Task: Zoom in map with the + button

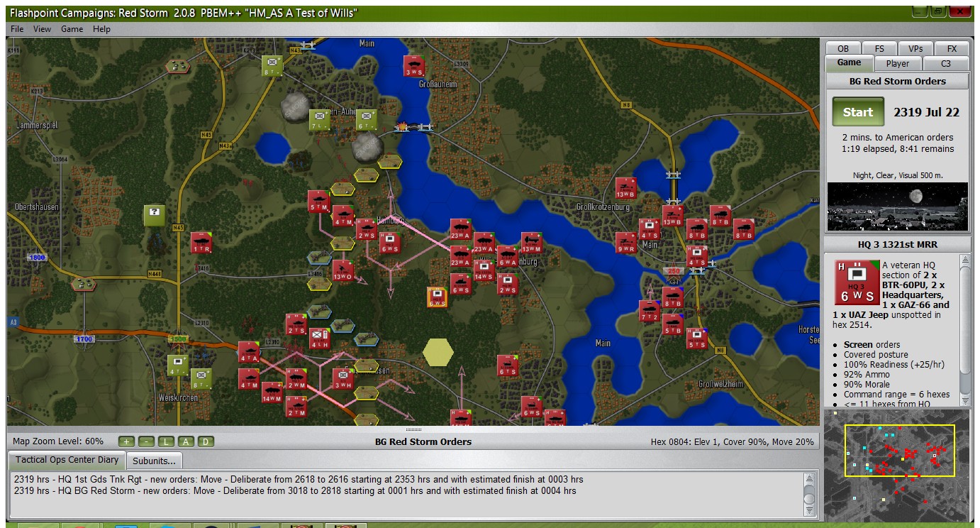Action: [x=126, y=441]
